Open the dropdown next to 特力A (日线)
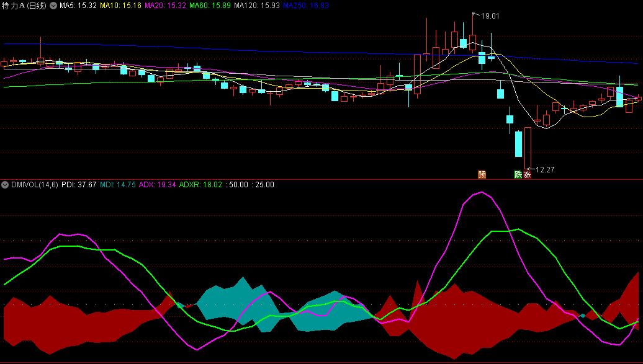The height and width of the screenshot is (364, 643). (x=53, y=6)
